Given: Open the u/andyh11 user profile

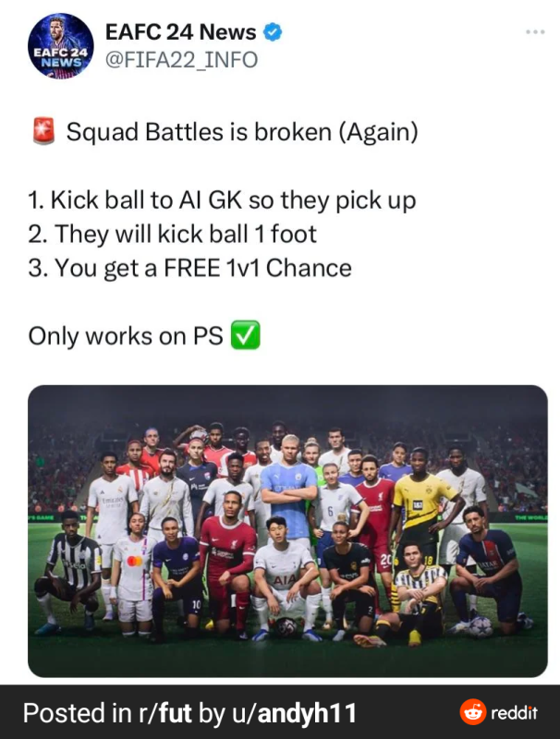Looking at the screenshot, I should pyautogui.click(x=294, y=712).
